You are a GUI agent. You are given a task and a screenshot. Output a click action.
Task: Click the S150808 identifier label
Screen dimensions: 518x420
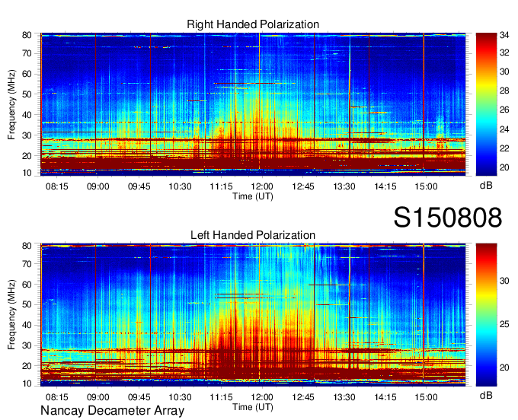click(x=448, y=218)
